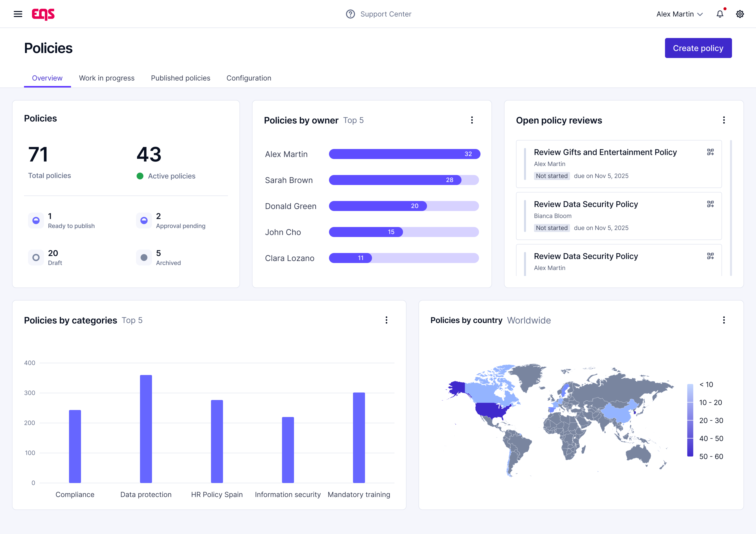Image resolution: width=756 pixels, height=534 pixels.
Task: Click the Approval pending status icon
Action: [x=144, y=220]
